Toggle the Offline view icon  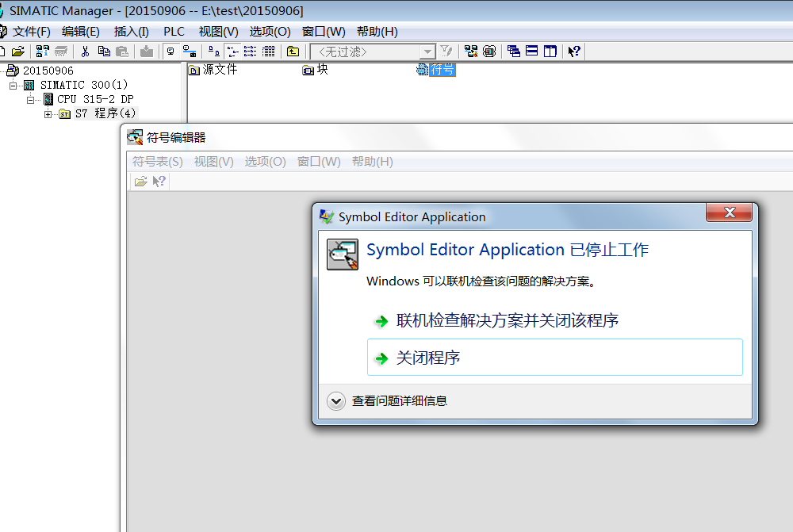(x=190, y=51)
